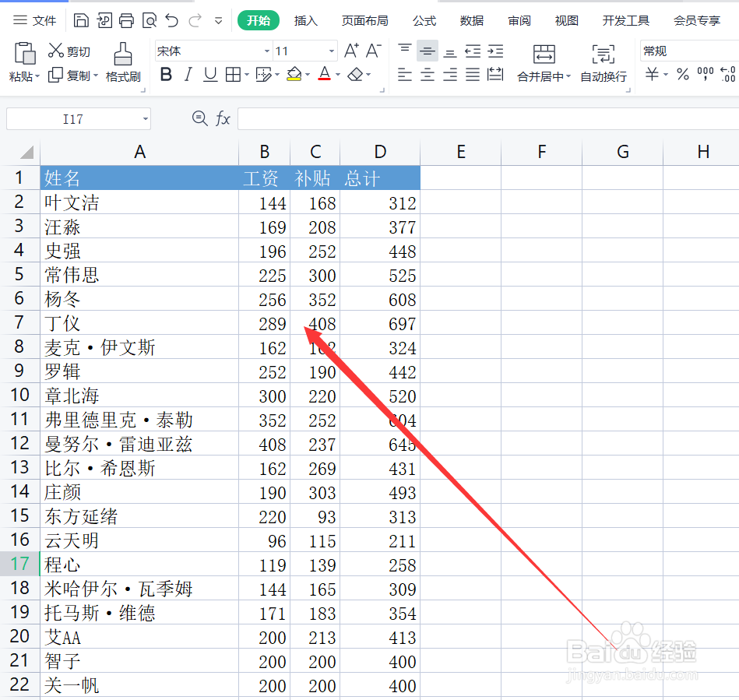Expand the borders dropdown arrow
Screen dimensions: 739x700
pos(247,75)
